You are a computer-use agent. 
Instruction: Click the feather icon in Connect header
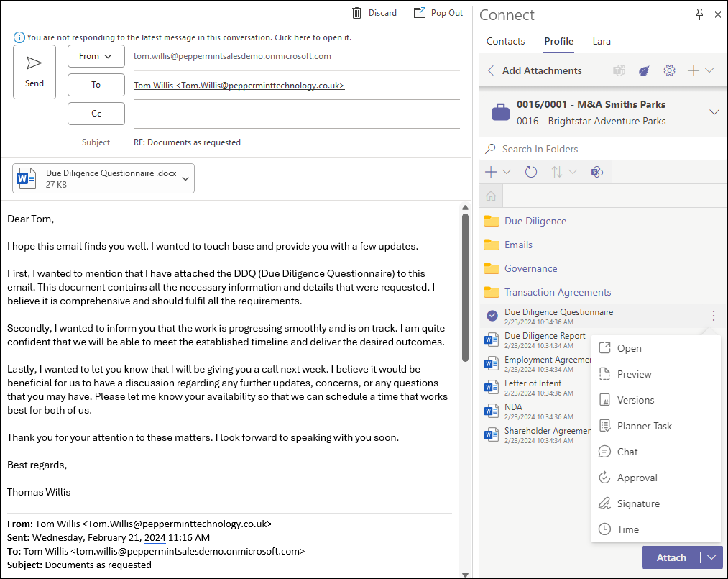644,70
